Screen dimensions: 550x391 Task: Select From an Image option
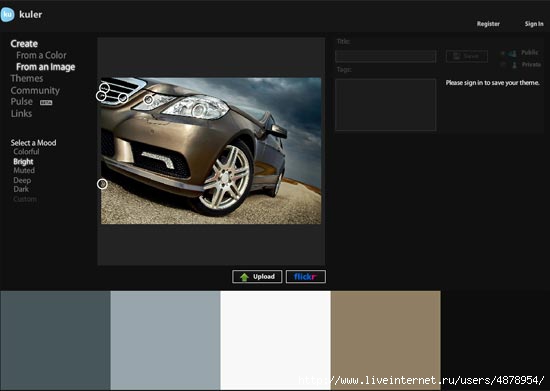45,67
